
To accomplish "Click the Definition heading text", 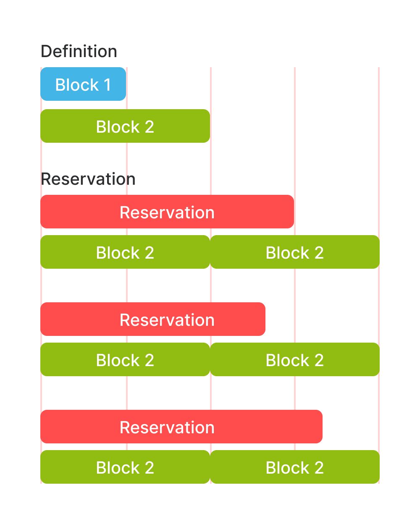I will click(x=79, y=52).
